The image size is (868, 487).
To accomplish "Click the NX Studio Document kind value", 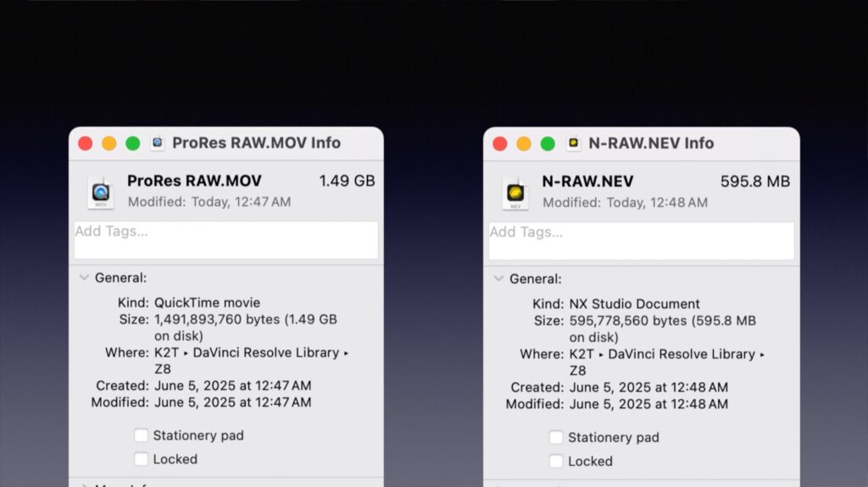I will 634,304.
